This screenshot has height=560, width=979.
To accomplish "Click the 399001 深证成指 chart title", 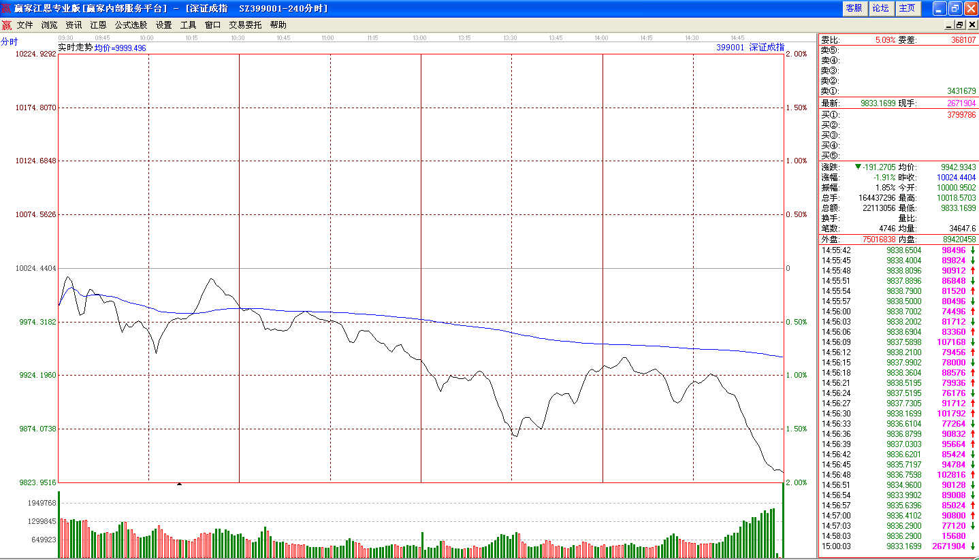I will 750,48.
